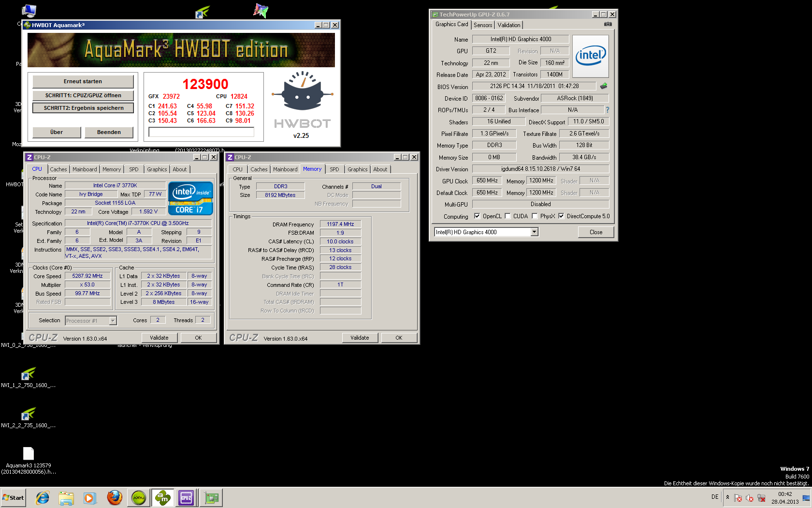Open SPD tab in right CPU-Z window

[x=334, y=169]
